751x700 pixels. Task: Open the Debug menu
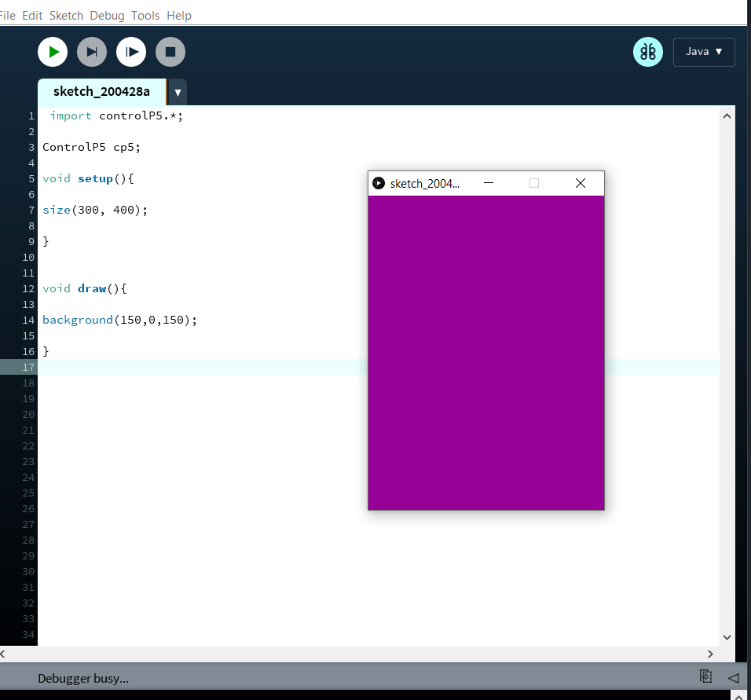(107, 16)
